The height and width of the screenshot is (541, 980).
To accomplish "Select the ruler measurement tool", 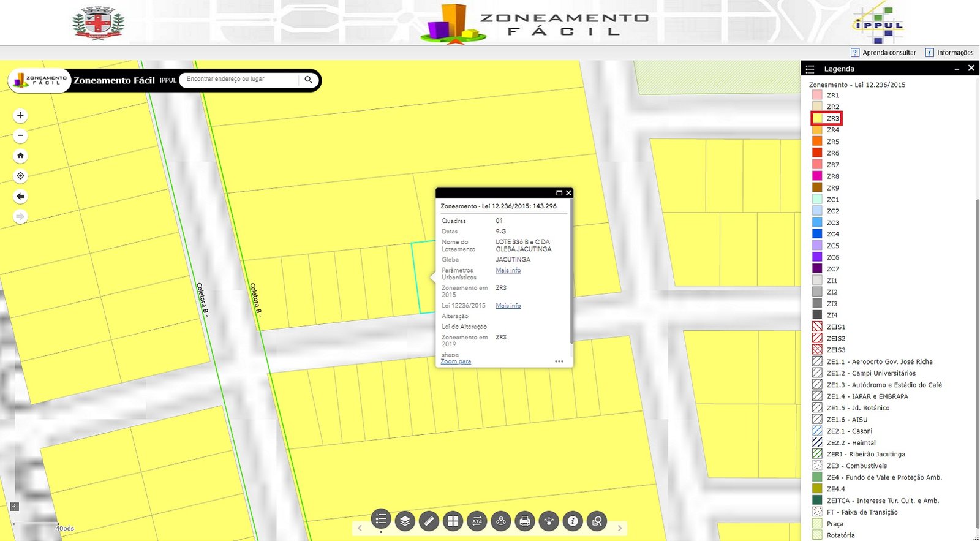I will pyautogui.click(x=429, y=521).
